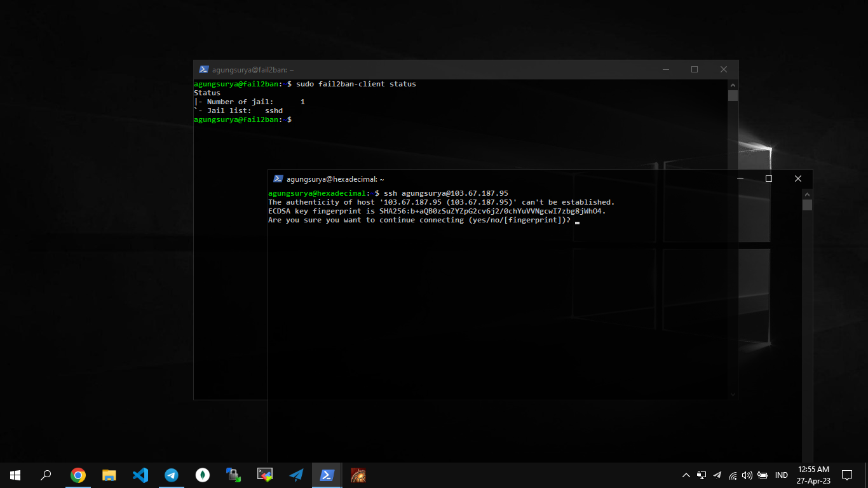
Task: Open Google Chrome from the taskbar
Action: [x=78, y=475]
